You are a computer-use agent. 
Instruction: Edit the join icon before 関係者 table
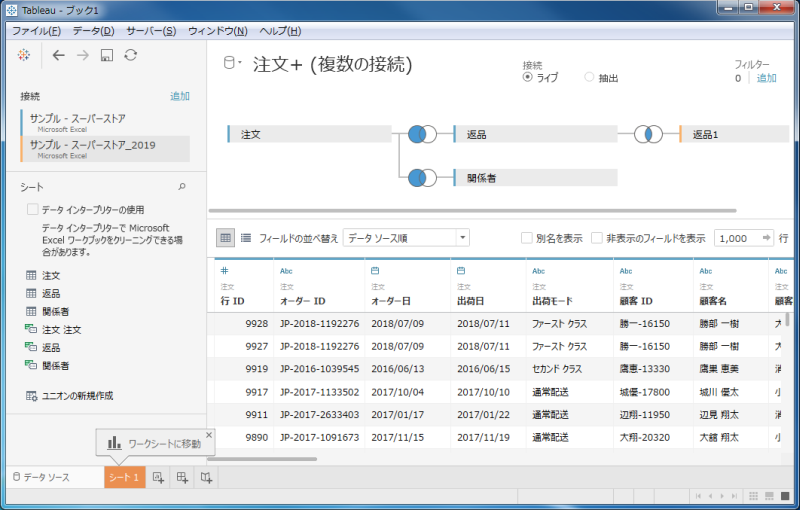click(422, 177)
